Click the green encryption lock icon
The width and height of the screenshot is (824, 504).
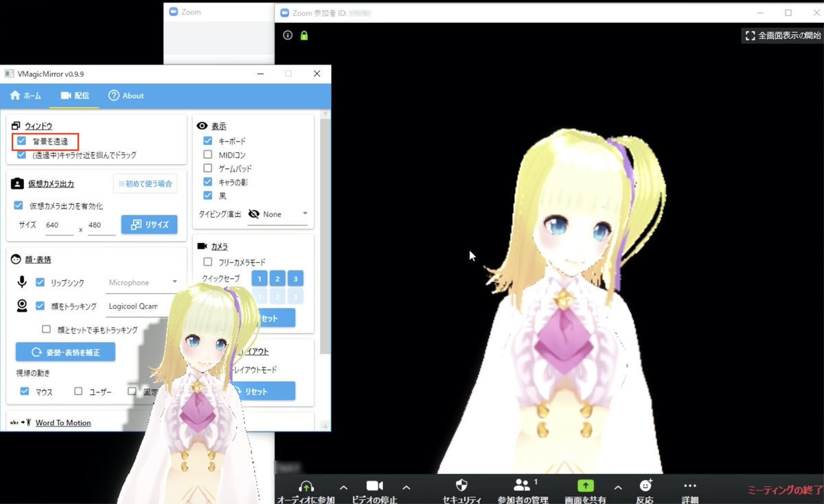tap(304, 35)
